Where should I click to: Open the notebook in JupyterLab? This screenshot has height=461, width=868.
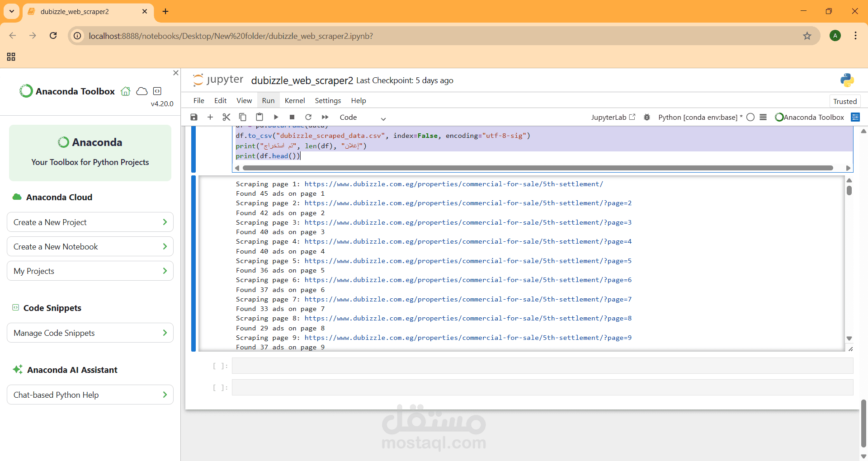(613, 117)
